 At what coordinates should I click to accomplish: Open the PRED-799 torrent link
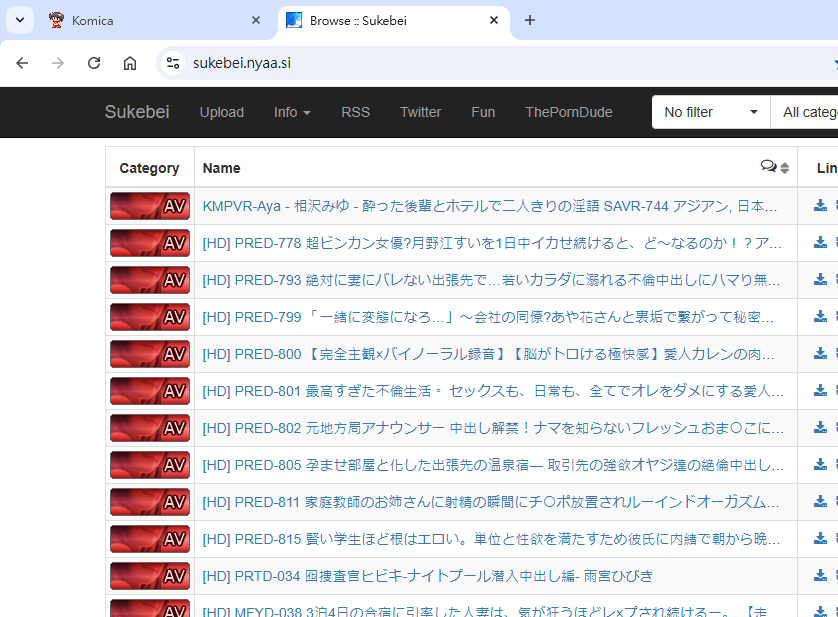pyautogui.click(x=488, y=317)
